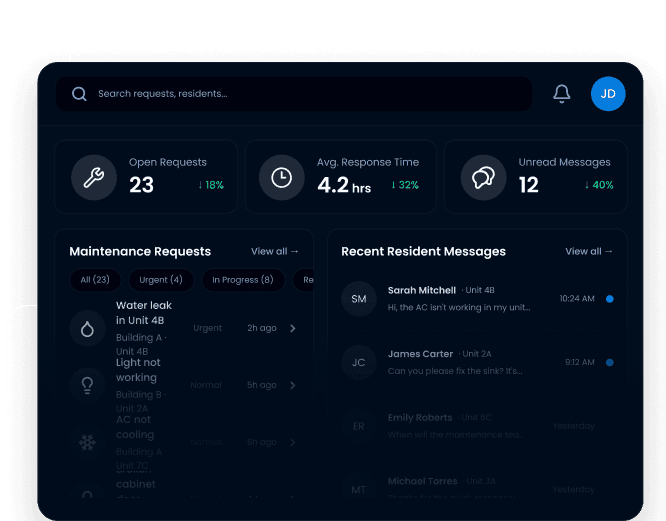Image resolution: width=666 pixels, height=521 pixels.
Task: Click the 18% decrease indicator
Action: tap(211, 185)
